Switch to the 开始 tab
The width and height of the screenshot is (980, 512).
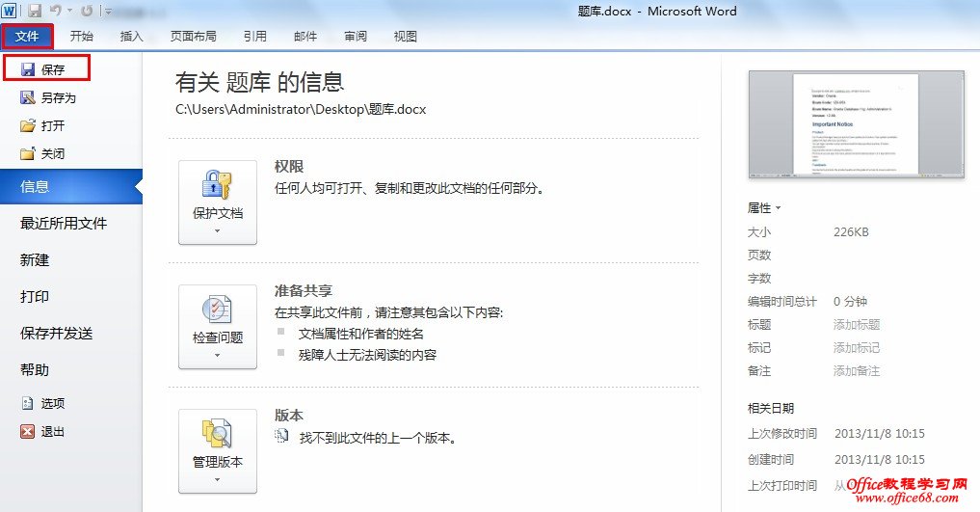(x=81, y=37)
